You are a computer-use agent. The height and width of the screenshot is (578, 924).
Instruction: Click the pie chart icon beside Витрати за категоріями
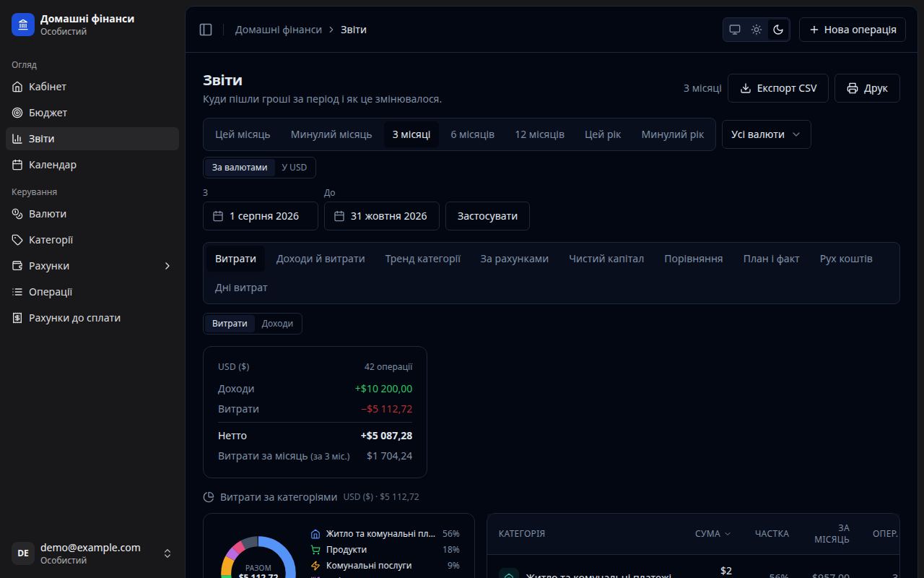[x=209, y=497]
